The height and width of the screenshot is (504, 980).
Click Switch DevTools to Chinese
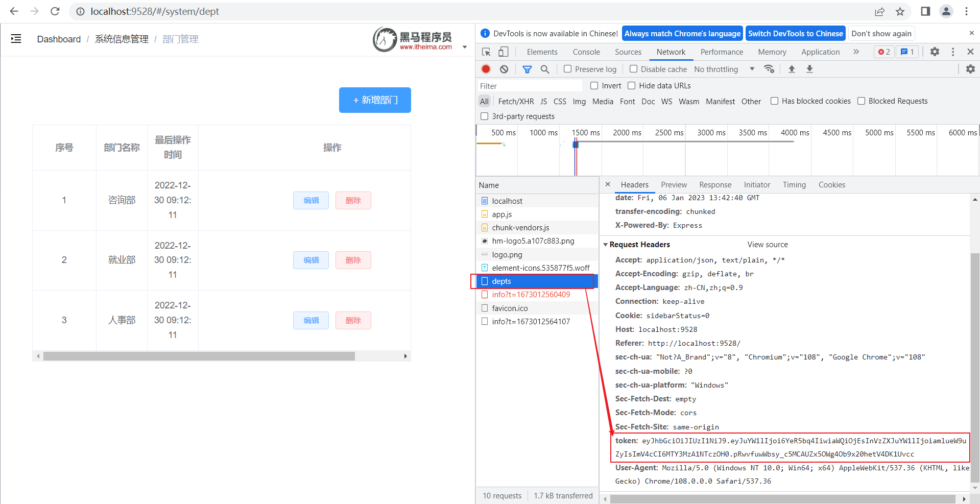click(795, 33)
